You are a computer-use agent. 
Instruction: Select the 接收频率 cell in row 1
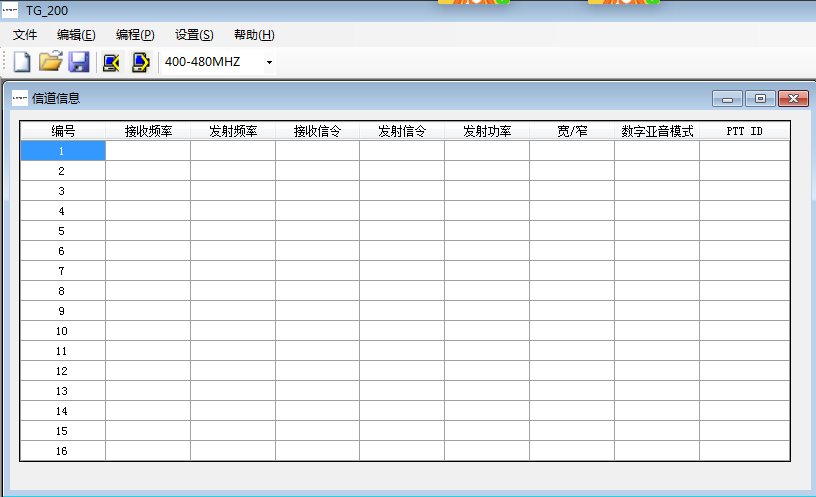(x=148, y=151)
